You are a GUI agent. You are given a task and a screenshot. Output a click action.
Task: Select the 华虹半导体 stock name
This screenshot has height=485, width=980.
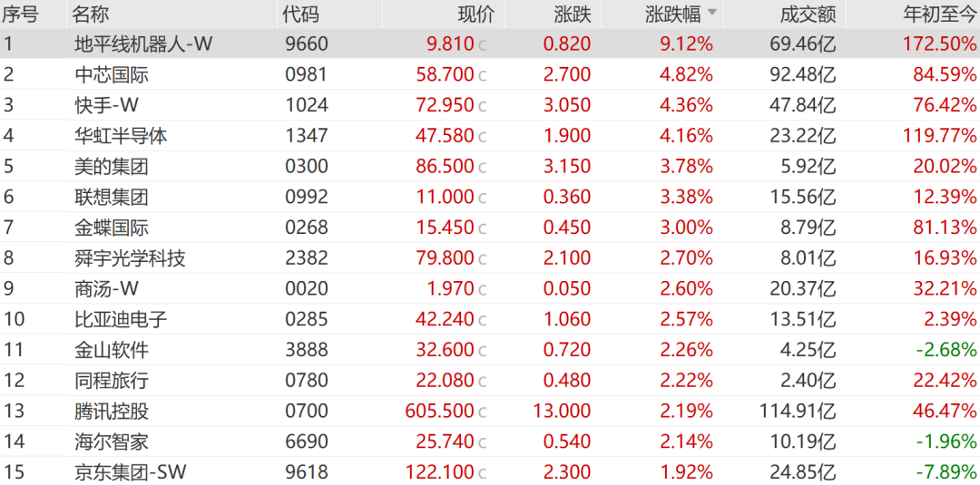click(121, 136)
